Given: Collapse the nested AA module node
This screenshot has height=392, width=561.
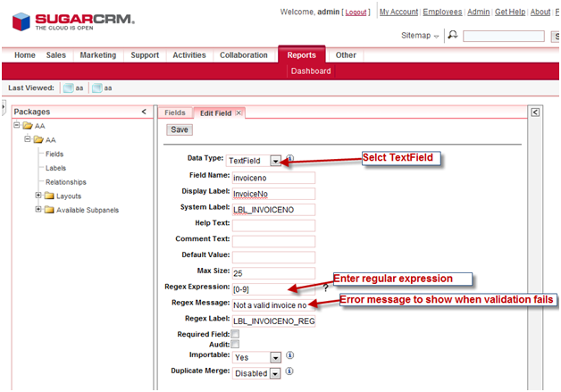Looking at the screenshot, I should pos(27,139).
